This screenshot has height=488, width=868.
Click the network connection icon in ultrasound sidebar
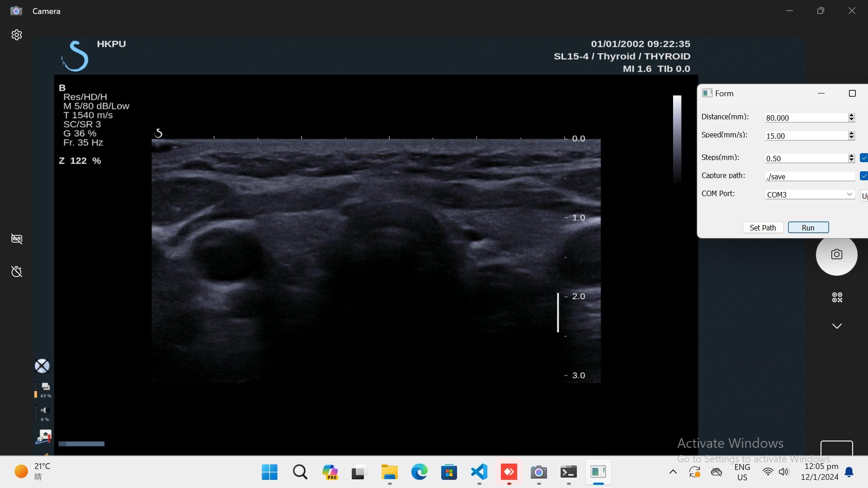[43, 436]
